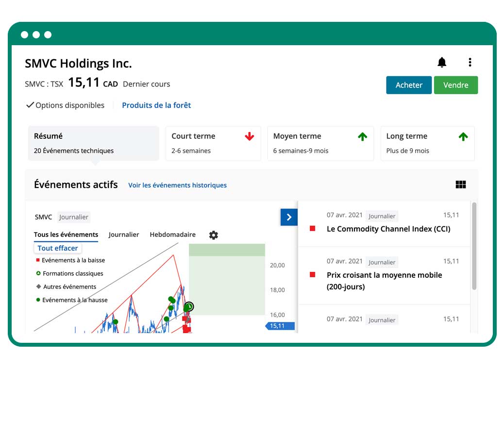
Task: Click the SMVC Holdings Inc. title
Action: [79, 64]
